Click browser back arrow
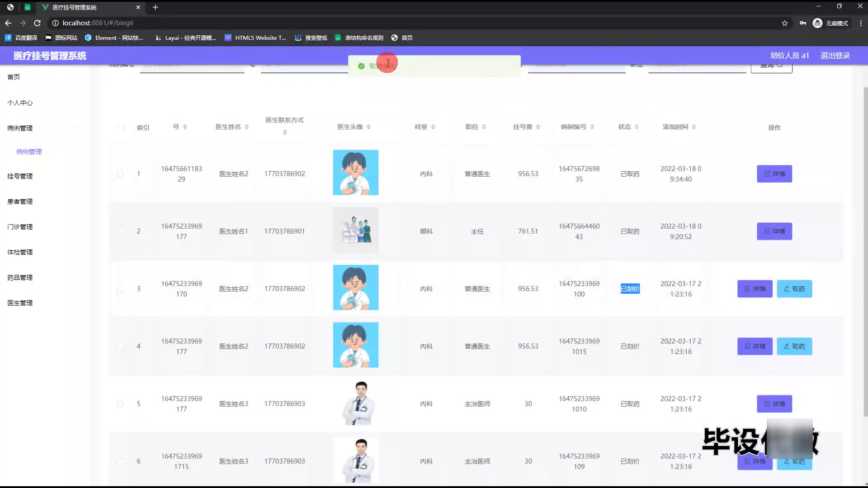 click(x=8, y=23)
